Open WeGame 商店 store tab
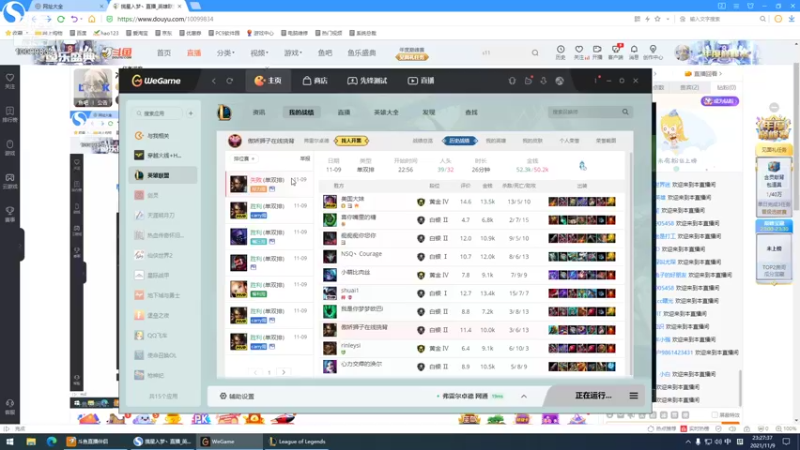The image size is (800, 450). [x=315, y=81]
